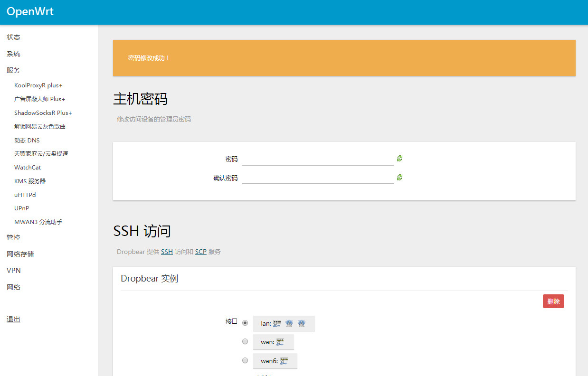Open KMS 服务器 menu item
Image resolution: width=588 pixels, height=376 pixels.
[x=30, y=181]
